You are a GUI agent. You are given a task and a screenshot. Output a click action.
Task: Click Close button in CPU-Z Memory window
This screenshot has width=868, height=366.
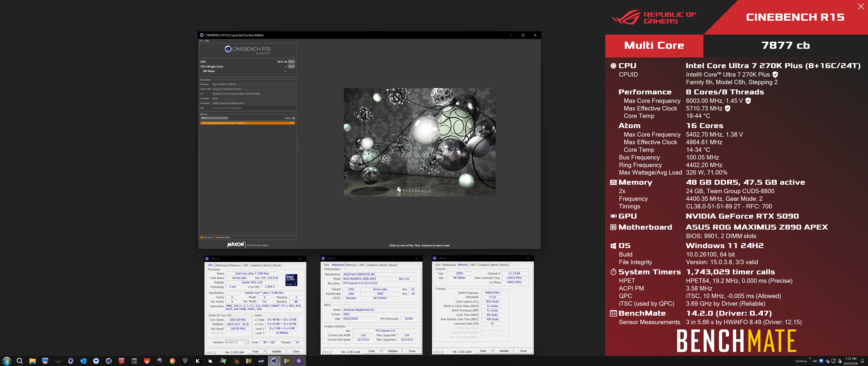[x=523, y=351]
